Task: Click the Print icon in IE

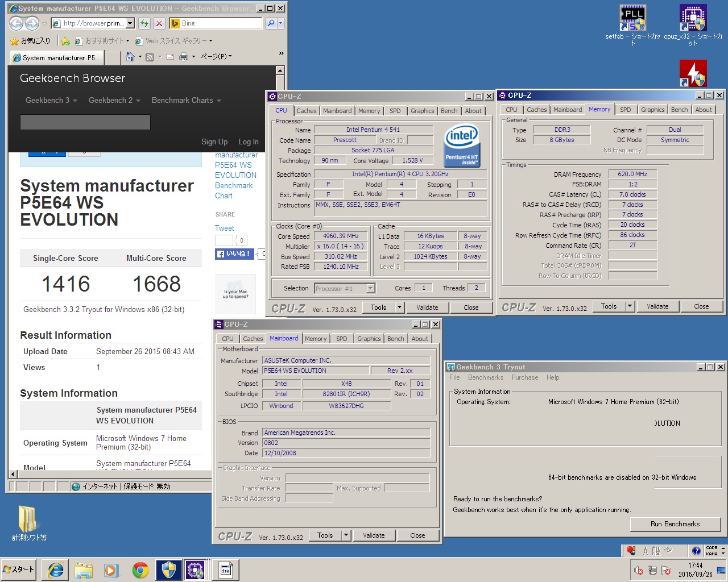Action: click(x=183, y=57)
